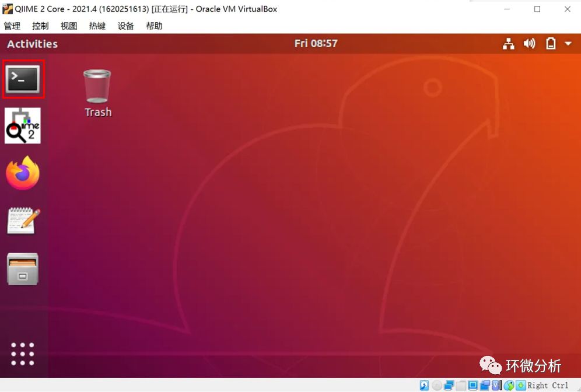Expand the system menu arrow

coord(568,44)
